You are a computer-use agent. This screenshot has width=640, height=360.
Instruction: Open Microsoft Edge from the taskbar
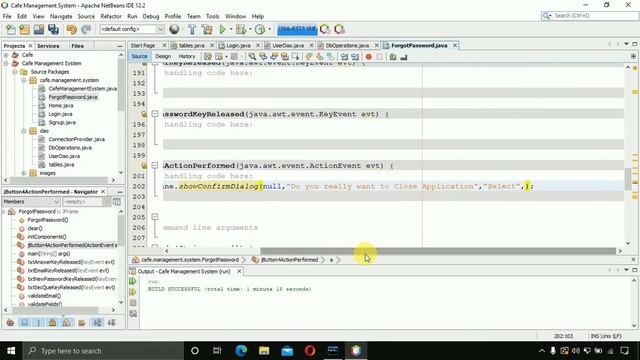pyautogui.click(x=241, y=351)
